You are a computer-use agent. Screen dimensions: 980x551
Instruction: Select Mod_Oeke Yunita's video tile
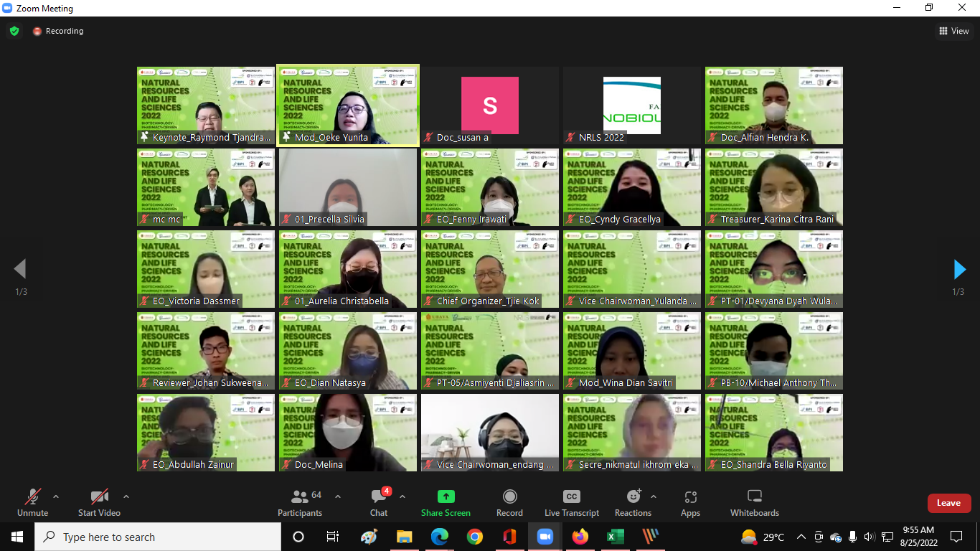(x=347, y=105)
